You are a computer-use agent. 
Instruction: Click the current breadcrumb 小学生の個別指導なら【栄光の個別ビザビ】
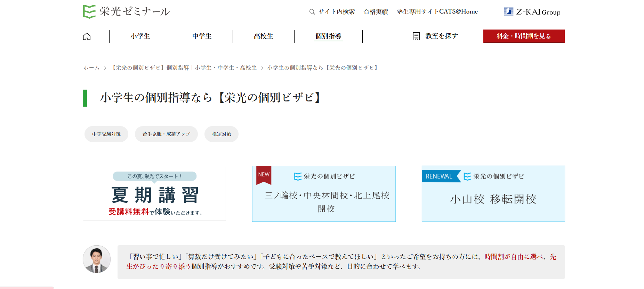(323, 68)
